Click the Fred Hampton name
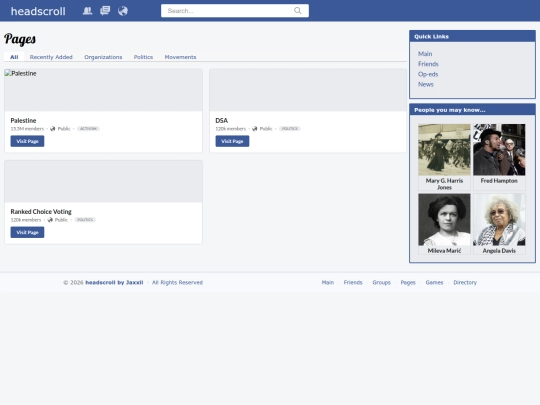 point(499,181)
